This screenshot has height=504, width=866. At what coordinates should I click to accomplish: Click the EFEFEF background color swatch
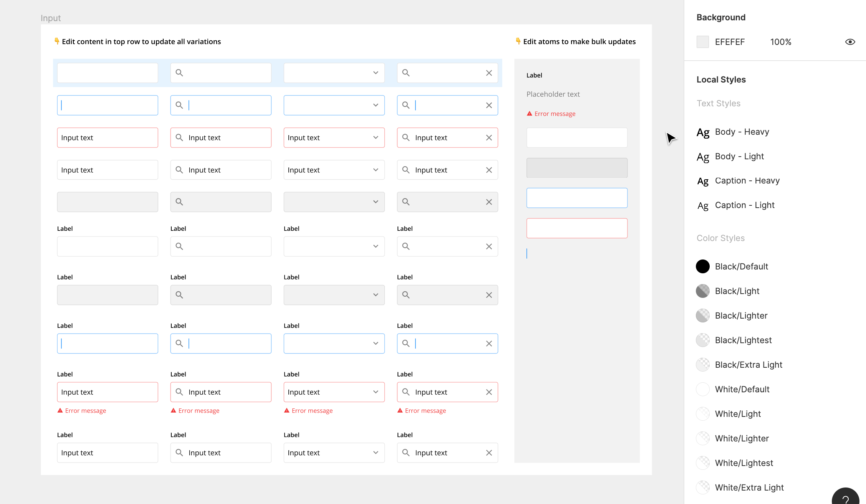702,41
